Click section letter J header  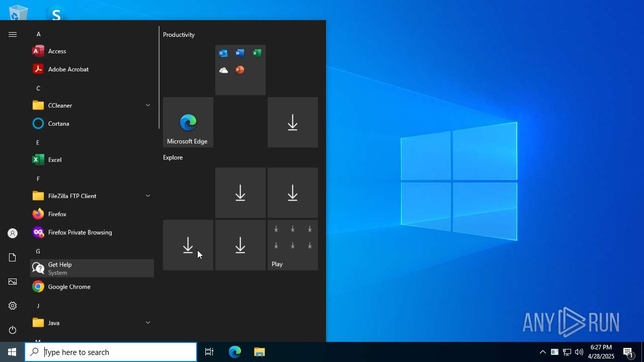coord(38,306)
